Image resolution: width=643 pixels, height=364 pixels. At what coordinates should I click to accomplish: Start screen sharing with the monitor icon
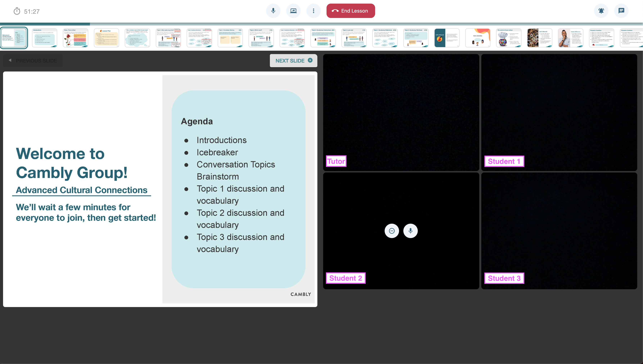293,11
